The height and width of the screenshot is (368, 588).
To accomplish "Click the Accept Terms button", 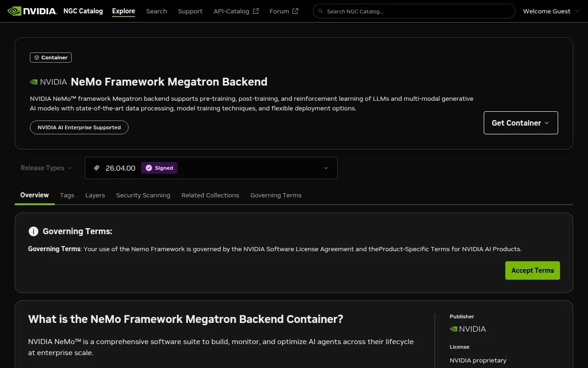I will [532, 270].
